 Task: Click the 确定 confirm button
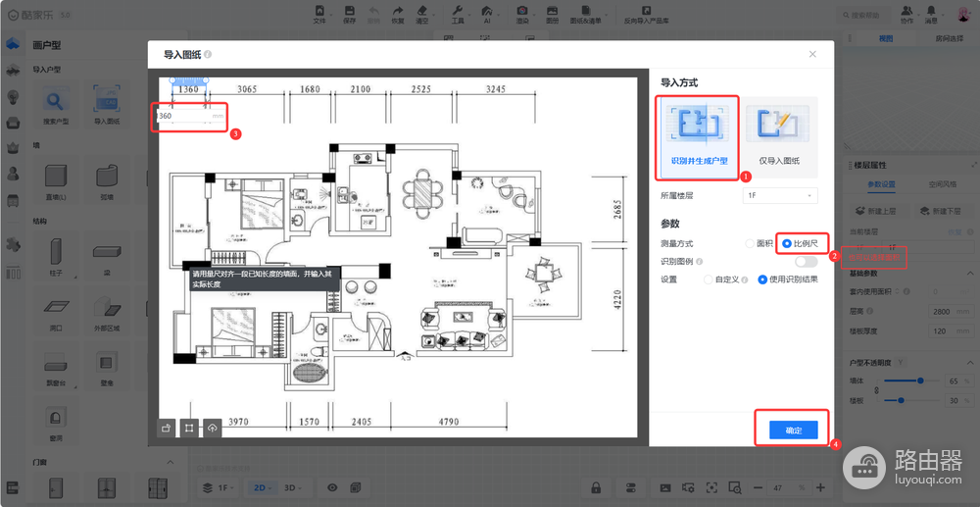(x=793, y=431)
